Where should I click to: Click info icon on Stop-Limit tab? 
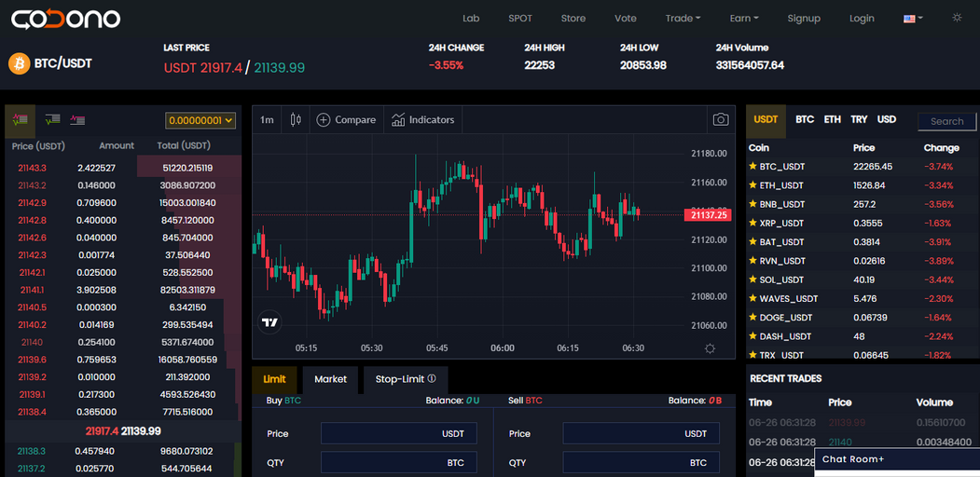click(x=432, y=379)
